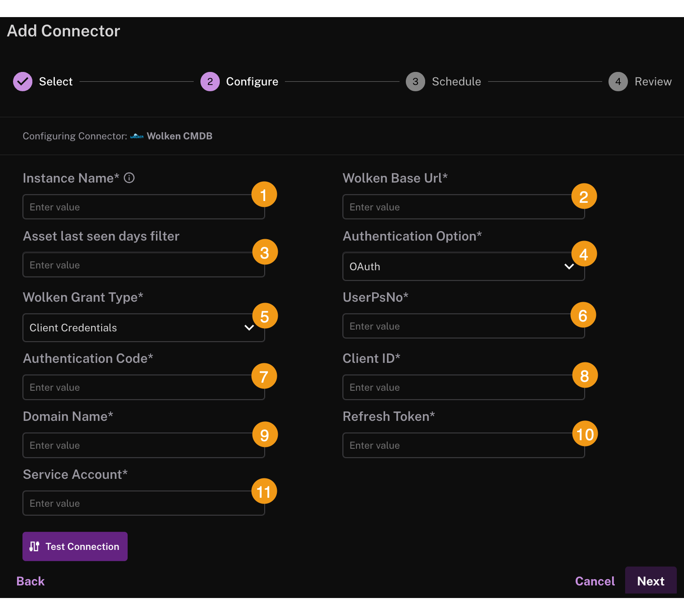The width and height of the screenshot is (684, 616).
Task: Focus the Service Account input field
Action: tap(144, 503)
